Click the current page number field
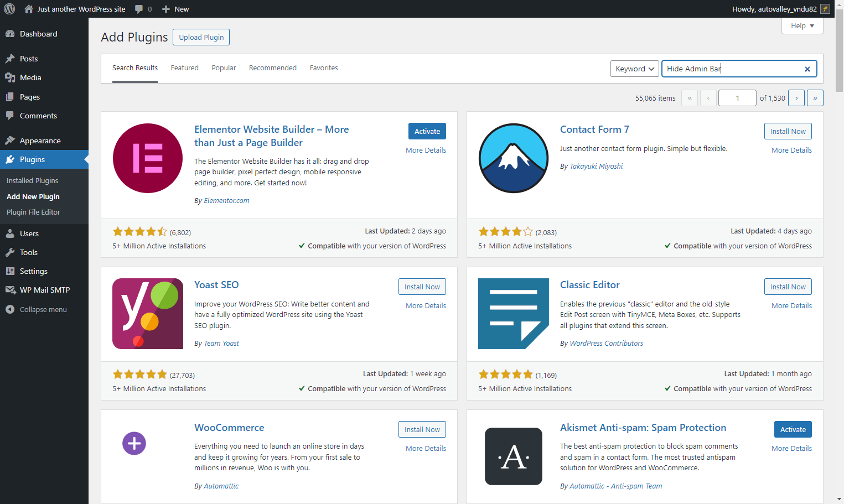Image resolution: width=844 pixels, height=504 pixels. tap(737, 98)
